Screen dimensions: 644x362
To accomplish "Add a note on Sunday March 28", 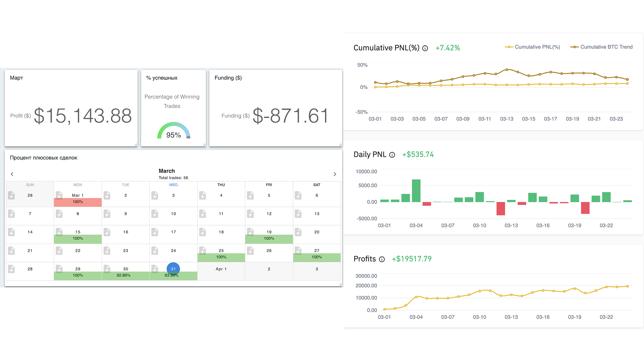I will (11, 269).
